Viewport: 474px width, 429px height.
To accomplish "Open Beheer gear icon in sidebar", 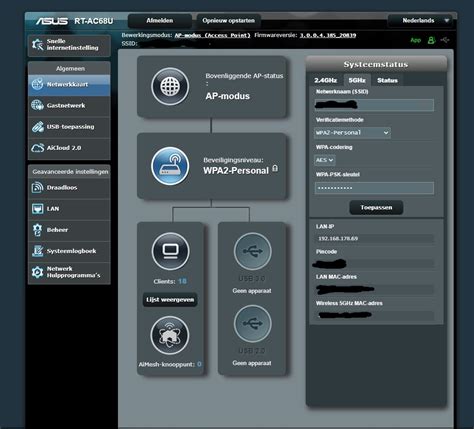I will tap(37, 230).
